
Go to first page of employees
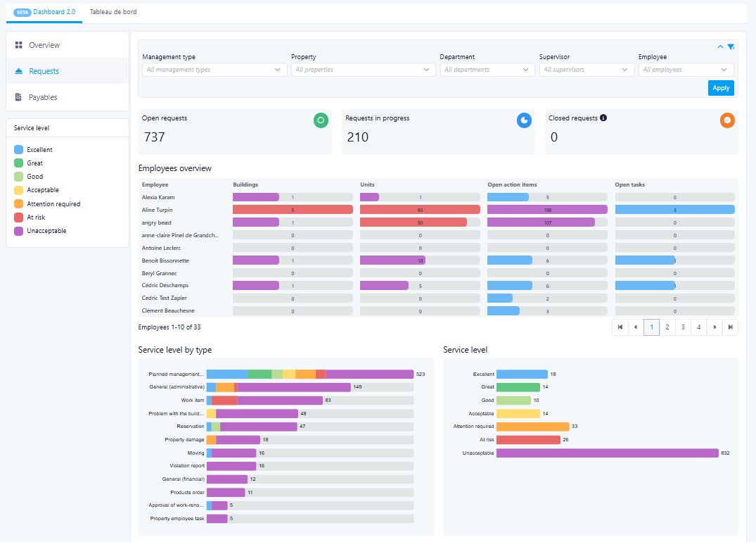click(620, 327)
